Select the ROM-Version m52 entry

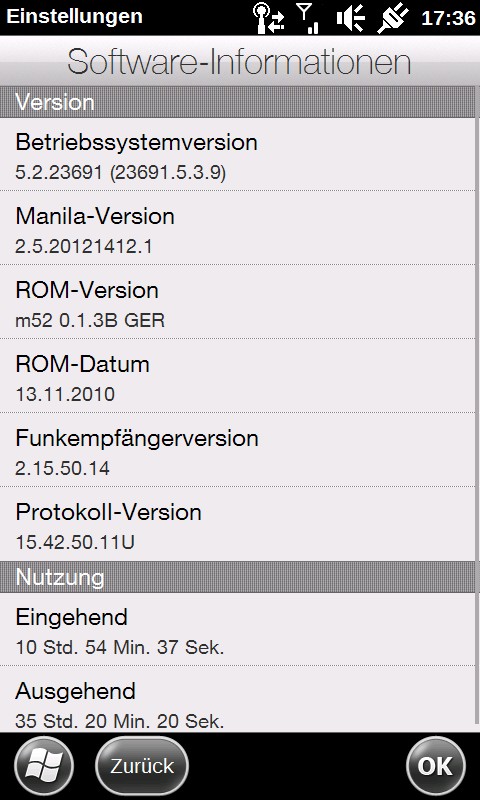click(x=237, y=302)
